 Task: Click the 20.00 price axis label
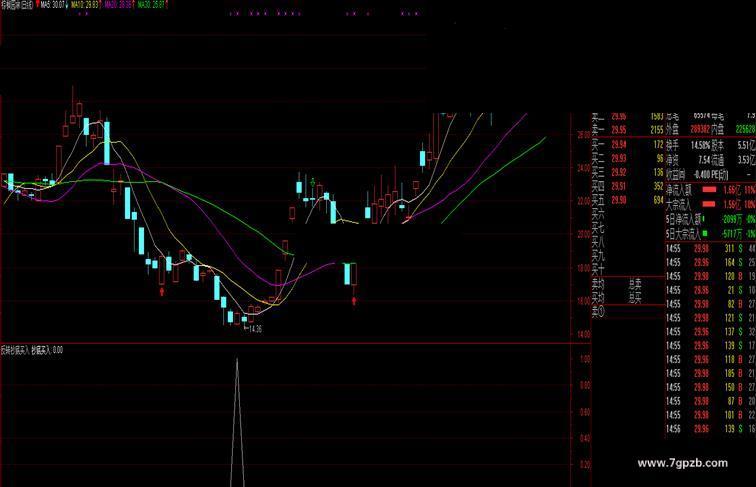pos(584,234)
